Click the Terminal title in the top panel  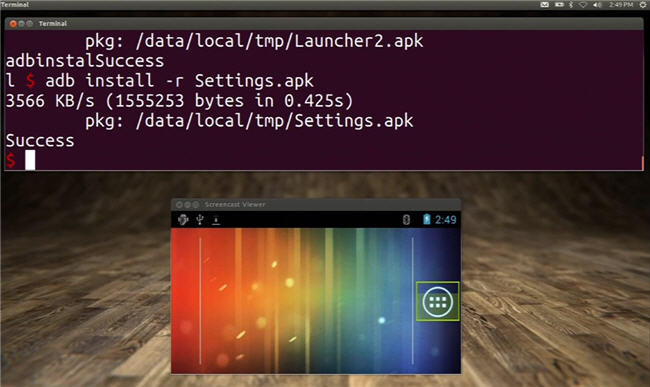point(15,5)
